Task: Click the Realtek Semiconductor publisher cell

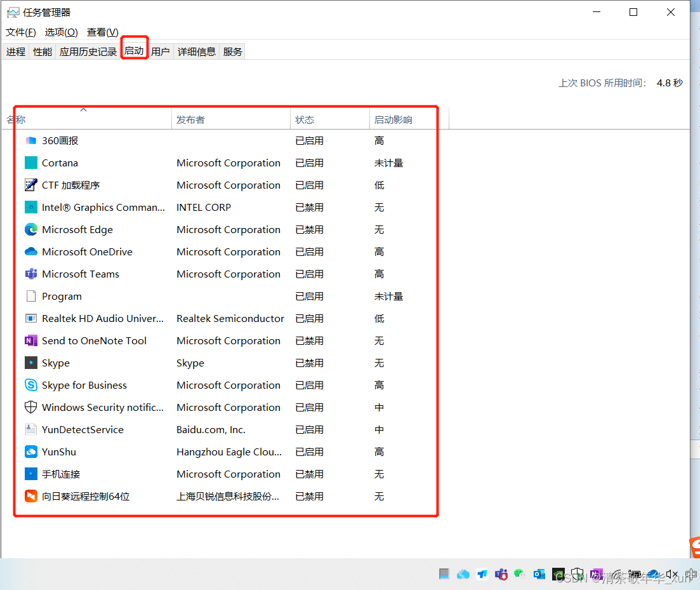Action: pyautogui.click(x=230, y=318)
